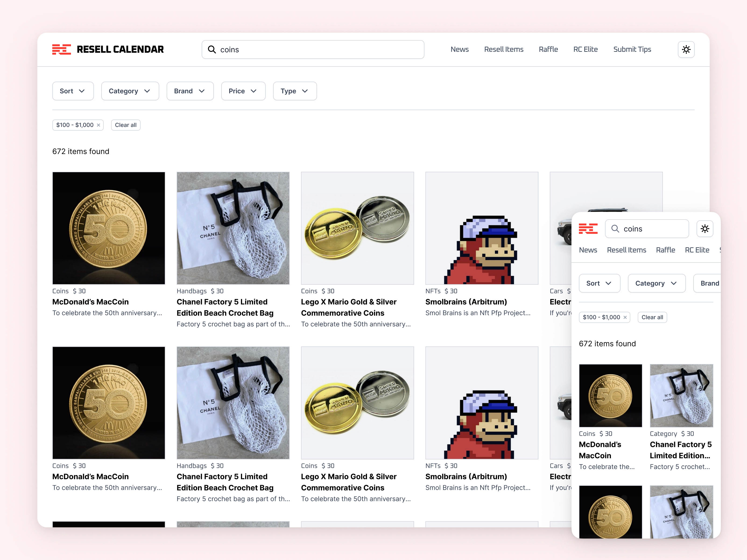The width and height of the screenshot is (747, 560).
Task: Open the Raffle nav link
Action: click(x=548, y=49)
